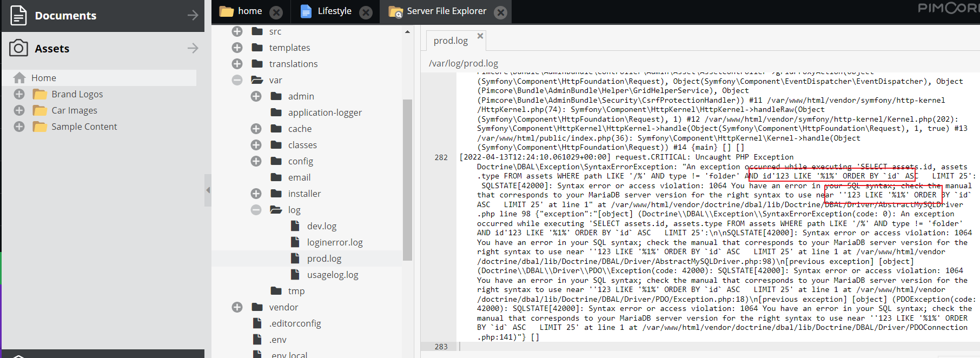Click the Assets panel title
This screenshot has height=358, width=980.
point(52,49)
